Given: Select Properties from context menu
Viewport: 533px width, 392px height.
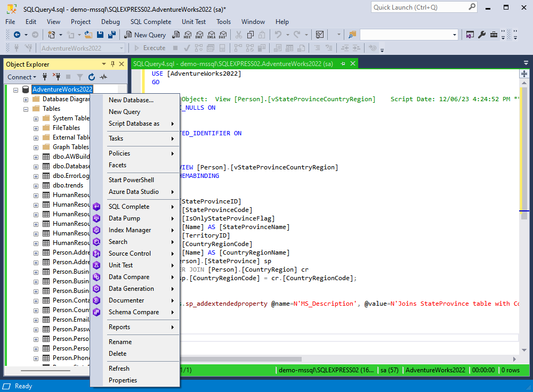Looking at the screenshot, I should click(x=123, y=380).
